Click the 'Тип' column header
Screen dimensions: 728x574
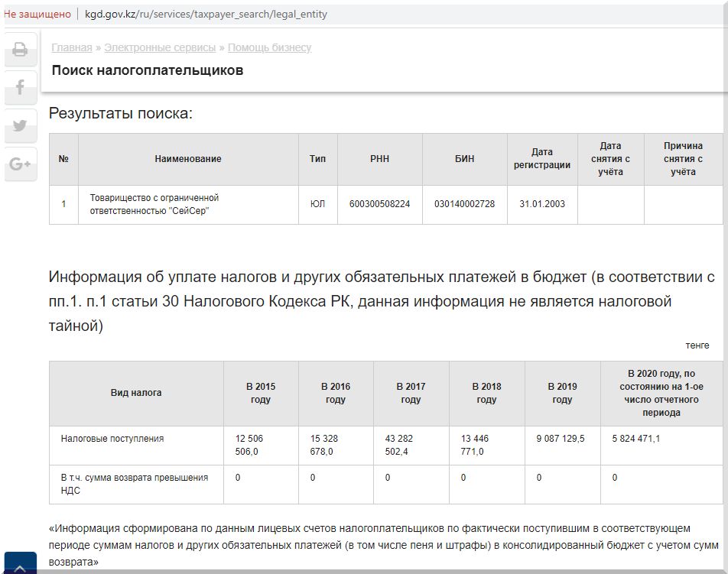point(317,159)
